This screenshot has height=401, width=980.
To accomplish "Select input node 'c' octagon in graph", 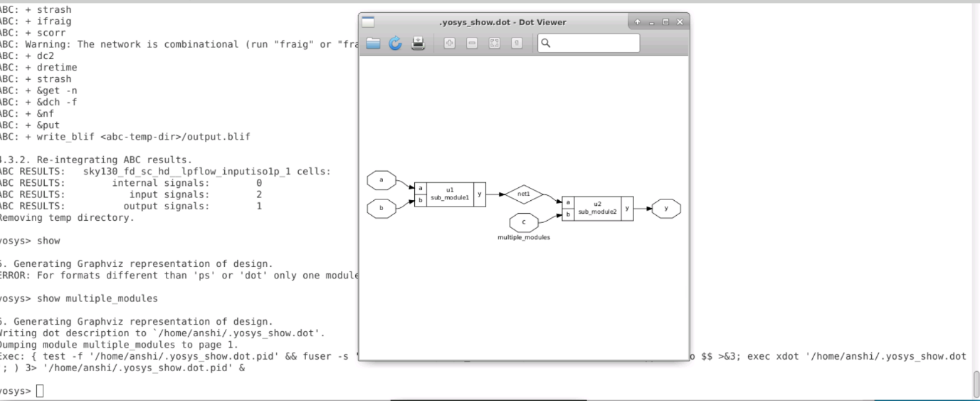I will tap(524, 222).
